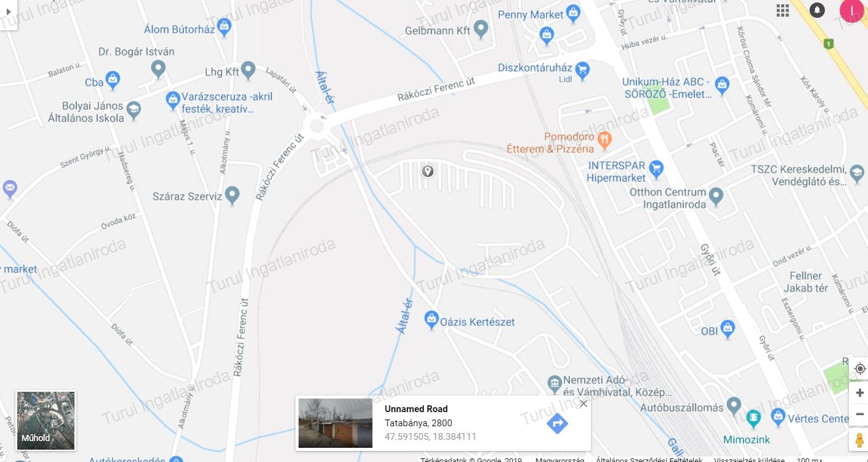This screenshot has width=868, height=462.
Task: Click the OBI store pin
Action: (x=728, y=328)
